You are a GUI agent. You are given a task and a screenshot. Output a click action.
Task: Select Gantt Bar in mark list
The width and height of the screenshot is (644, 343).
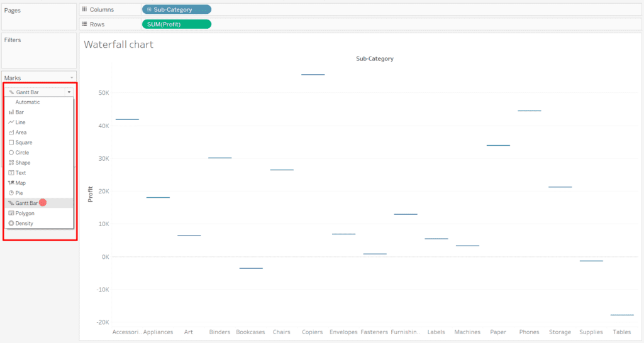[x=39, y=203]
